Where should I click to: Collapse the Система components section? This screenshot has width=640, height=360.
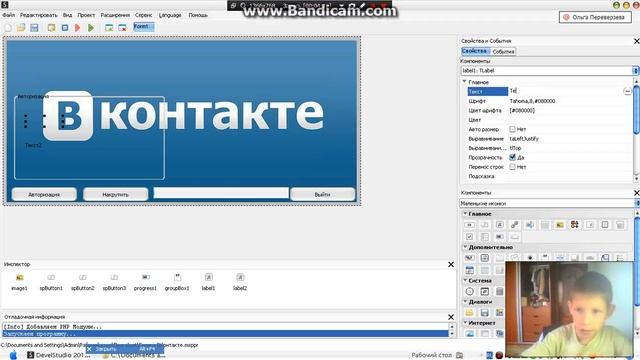pos(465,280)
